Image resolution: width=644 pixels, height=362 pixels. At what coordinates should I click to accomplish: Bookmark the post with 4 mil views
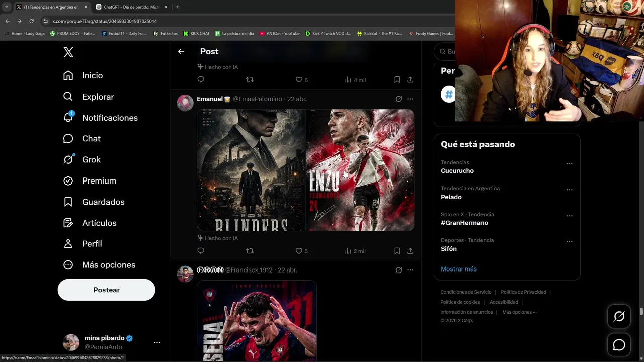click(397, 80)
